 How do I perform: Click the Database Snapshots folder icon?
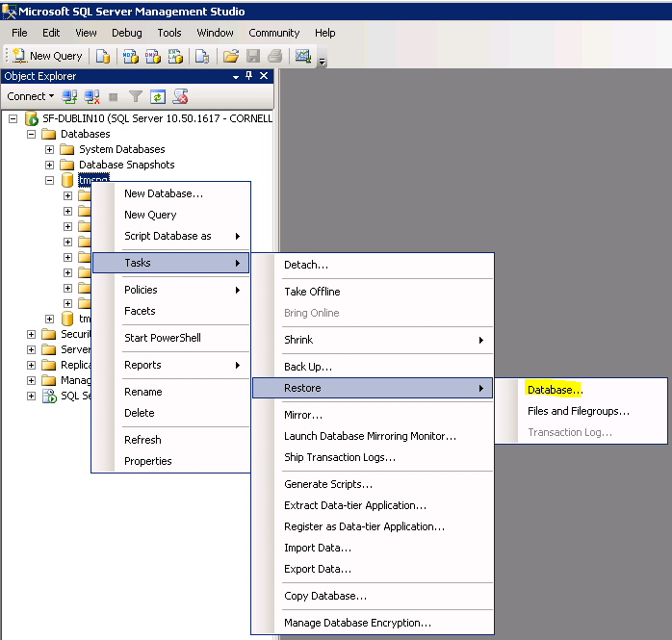coord(67,165)
